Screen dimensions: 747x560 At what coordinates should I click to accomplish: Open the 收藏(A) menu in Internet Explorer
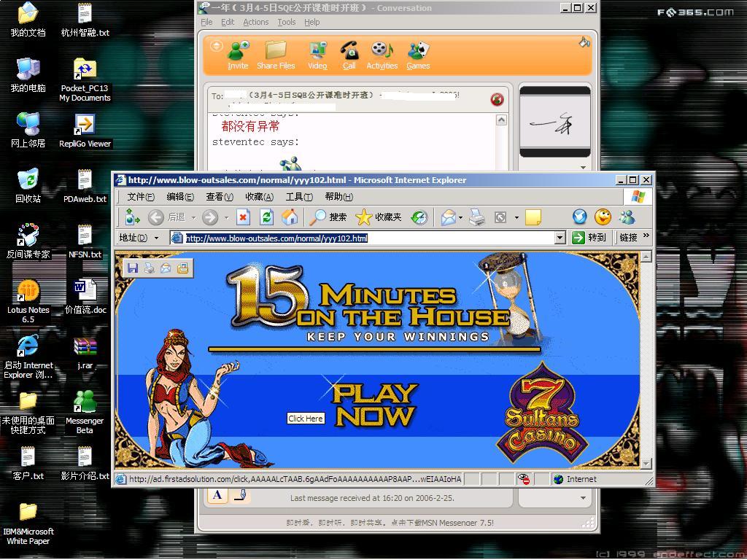pos(259,197)
